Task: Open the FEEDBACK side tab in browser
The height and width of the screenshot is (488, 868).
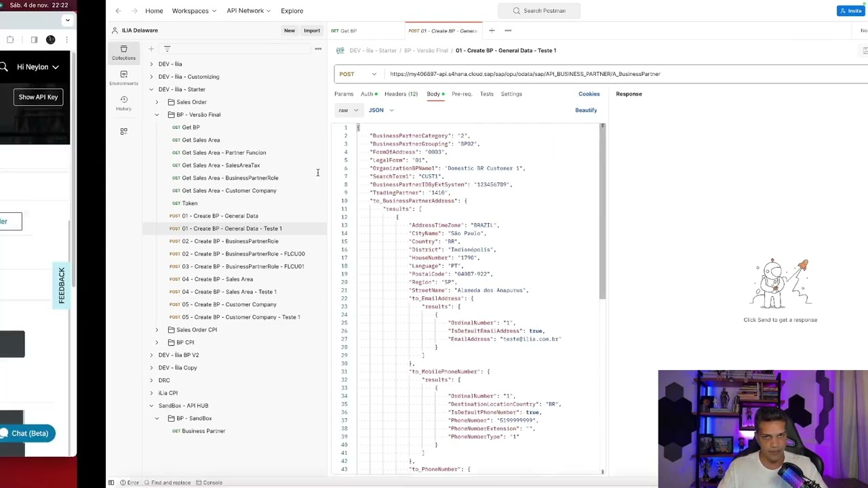Action: 61,285
